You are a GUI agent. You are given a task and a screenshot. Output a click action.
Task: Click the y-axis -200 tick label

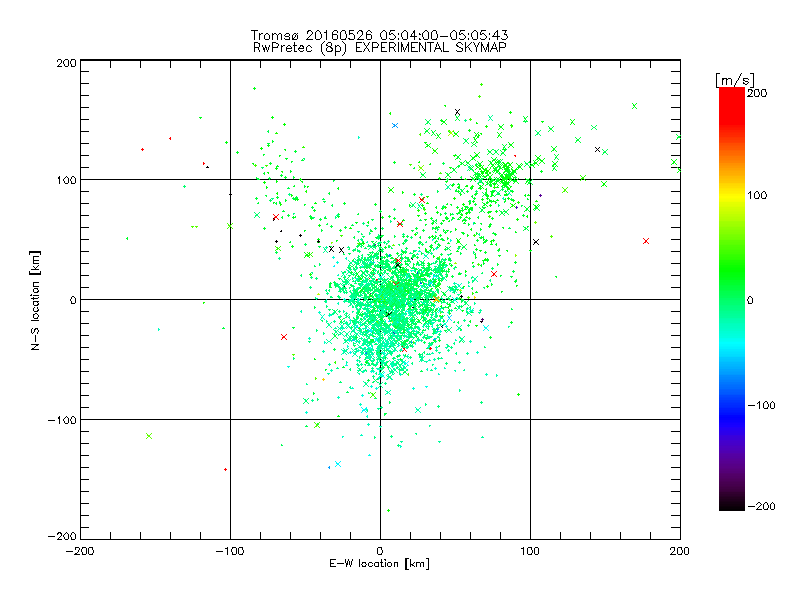(62, 536)
